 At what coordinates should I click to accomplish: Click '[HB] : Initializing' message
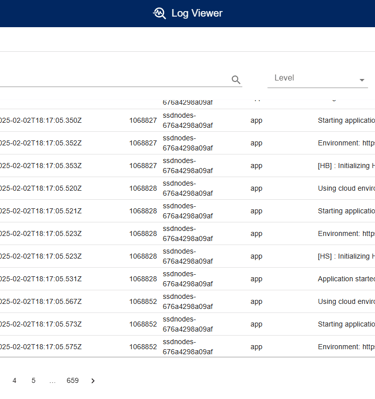tap(346, 166)
